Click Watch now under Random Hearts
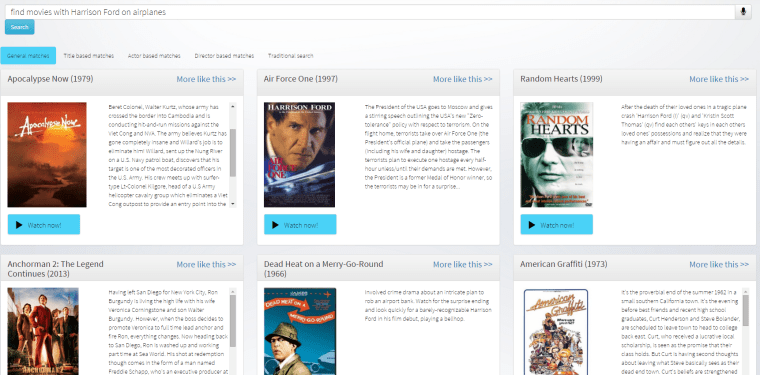This screenshot has width=760, height=375. tap(556, 225)
